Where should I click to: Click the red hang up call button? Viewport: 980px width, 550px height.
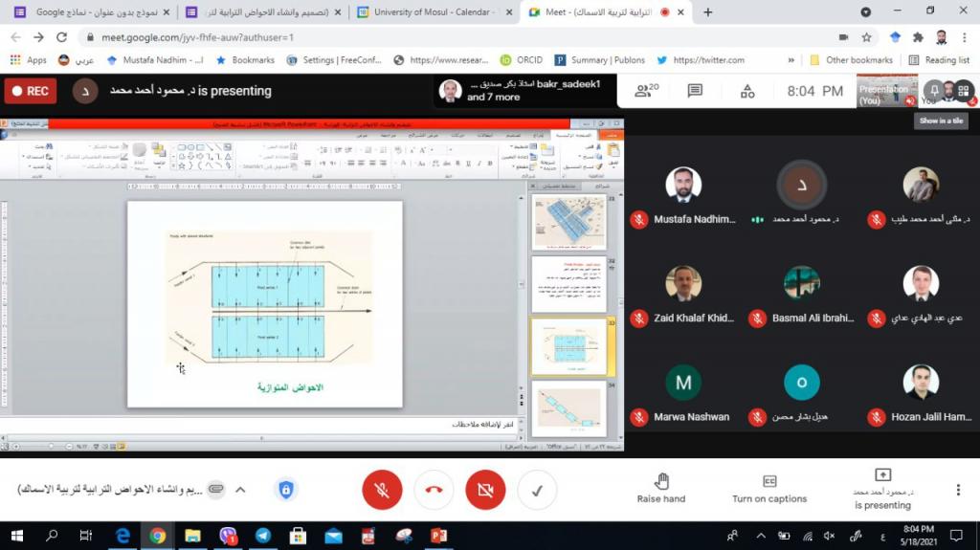[x=434, y=490]
